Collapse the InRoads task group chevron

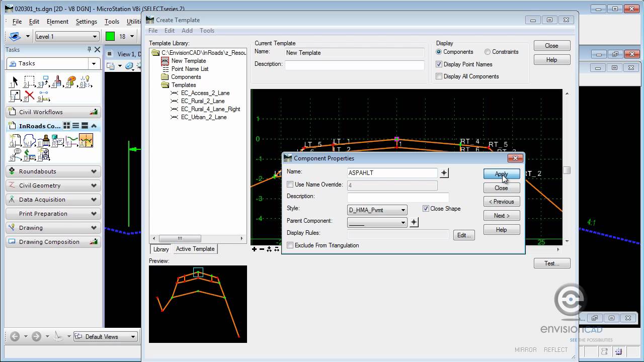pyautogui.click(x=94, y=126)
